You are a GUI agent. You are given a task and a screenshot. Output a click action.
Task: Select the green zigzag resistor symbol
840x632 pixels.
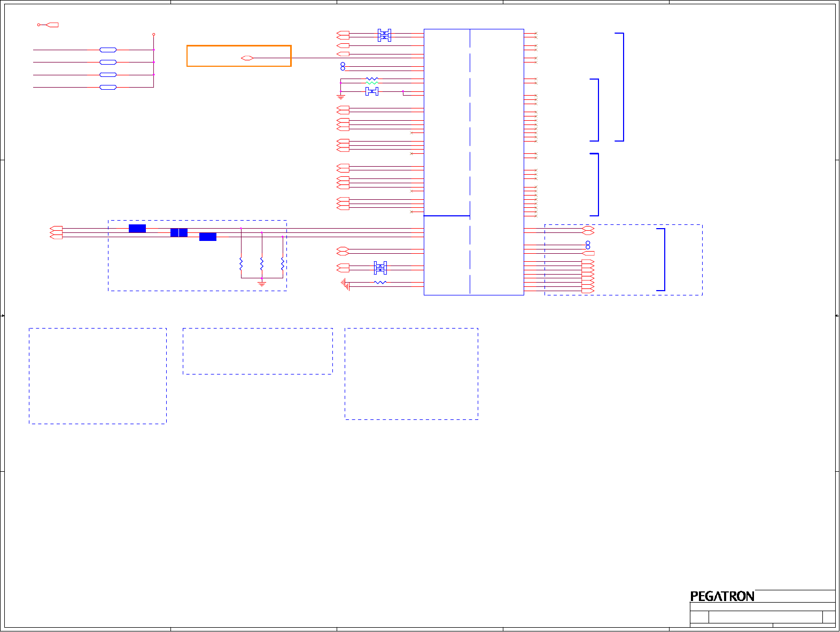[372, 83]
